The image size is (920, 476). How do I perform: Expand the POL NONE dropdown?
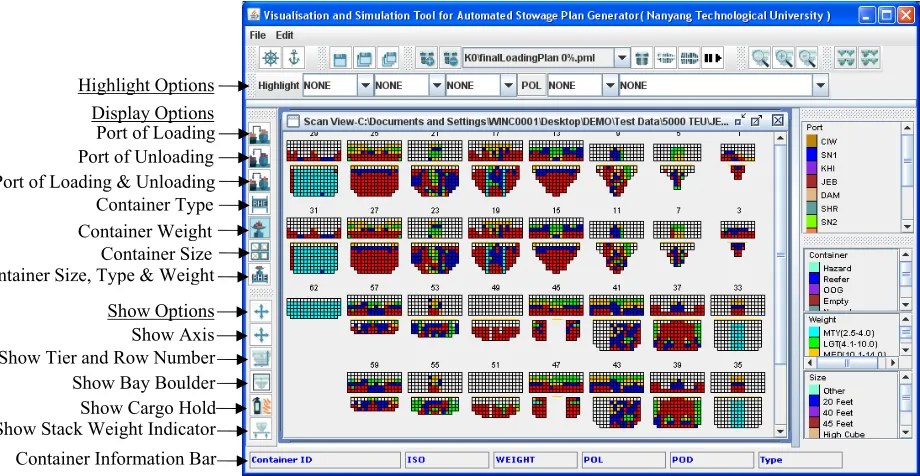[x=610, y=86]
